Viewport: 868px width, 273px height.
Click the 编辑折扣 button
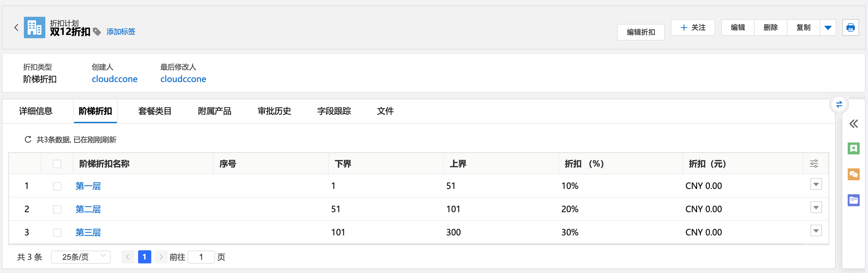[x=641, y=32]
